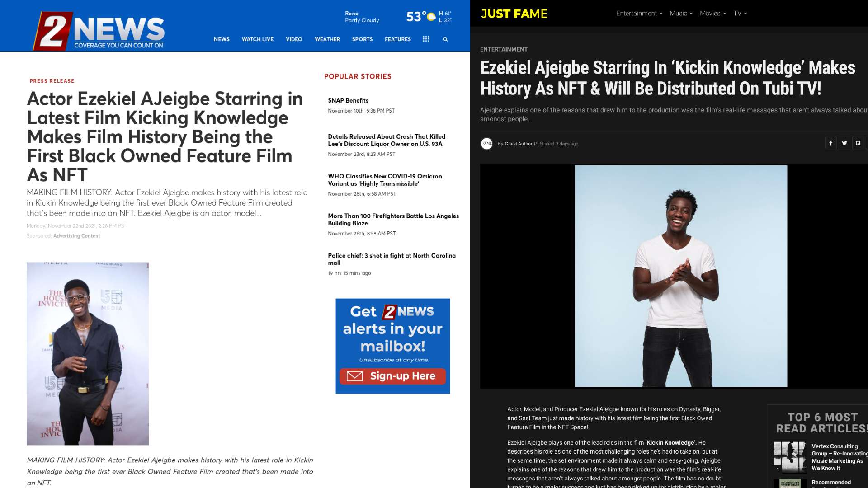Expand the Entertainment dropdown menu

(x=639, y=13)
